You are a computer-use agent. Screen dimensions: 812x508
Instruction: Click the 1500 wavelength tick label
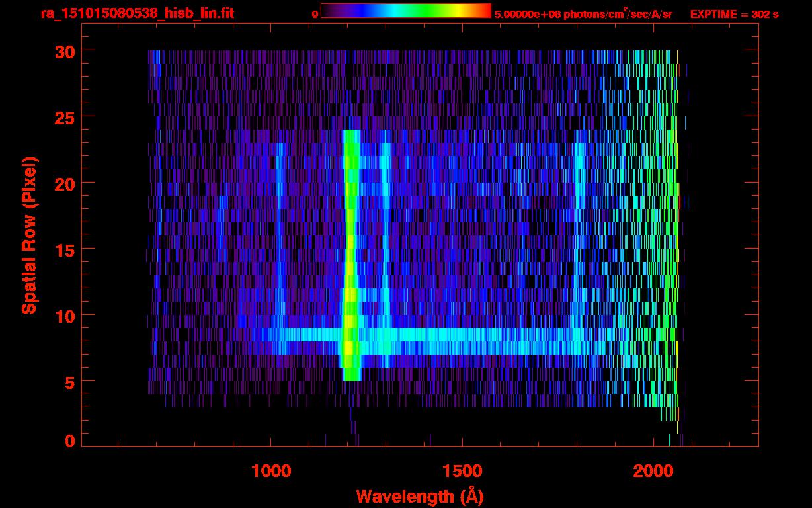462,471
